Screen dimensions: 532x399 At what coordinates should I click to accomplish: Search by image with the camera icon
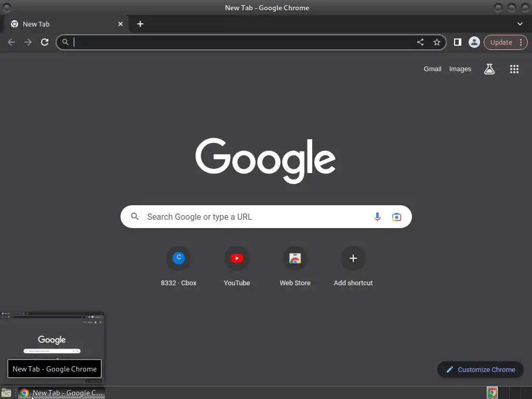pyautogui.click(x=396, y=217)
